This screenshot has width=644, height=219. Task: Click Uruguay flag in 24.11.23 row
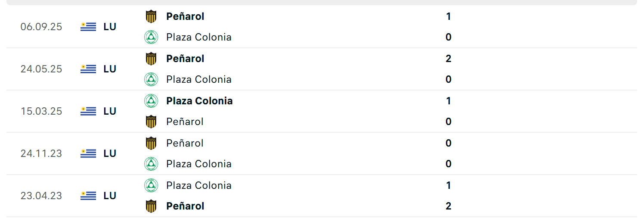(88, 153)
